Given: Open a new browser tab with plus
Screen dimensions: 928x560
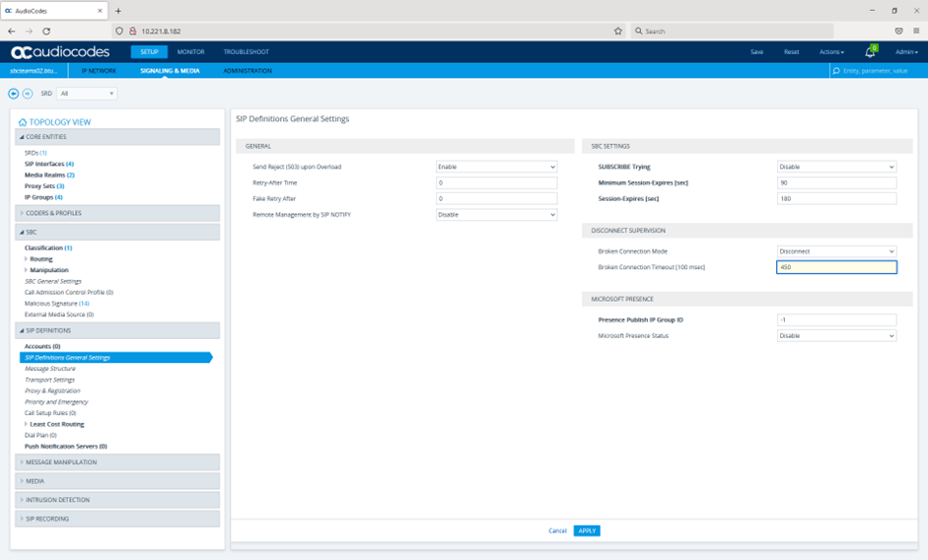Looking at the screenshot, I should click(x=118, y=11).
